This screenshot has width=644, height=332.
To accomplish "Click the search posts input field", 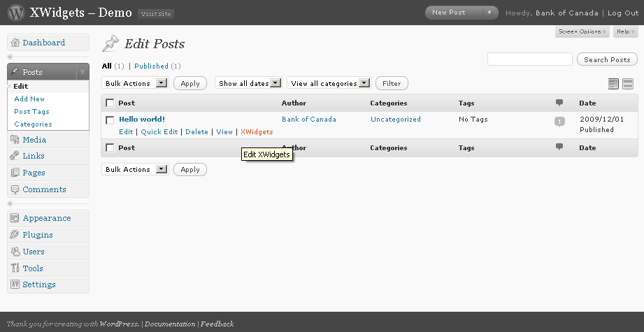I will tap(530, 59).
